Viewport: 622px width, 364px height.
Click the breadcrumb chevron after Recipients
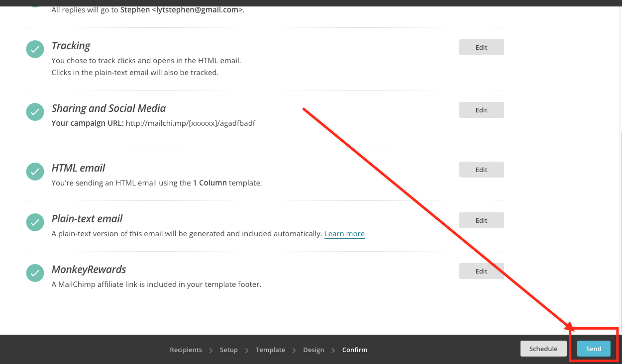click(x=211, y=350)
